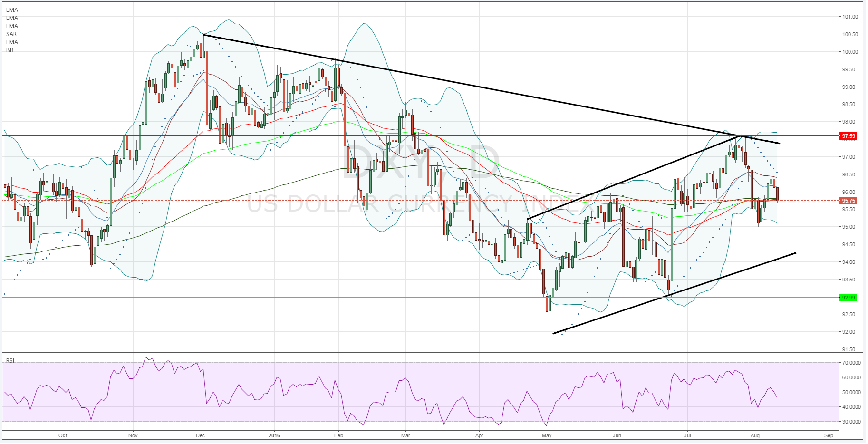Screen dimensions: 868x444
Task: Click the Aug label on time axis
Action: coord(755,435)
